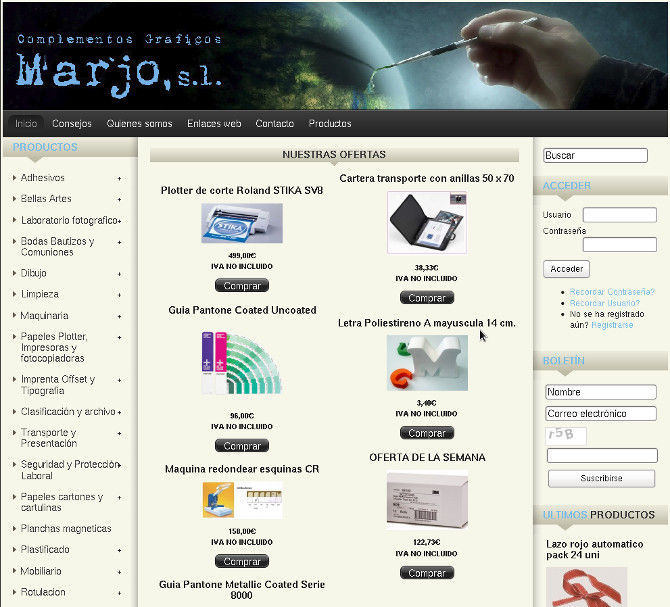
Task: Open the corner rounding machine image
Action: click(x=241, y=500)
